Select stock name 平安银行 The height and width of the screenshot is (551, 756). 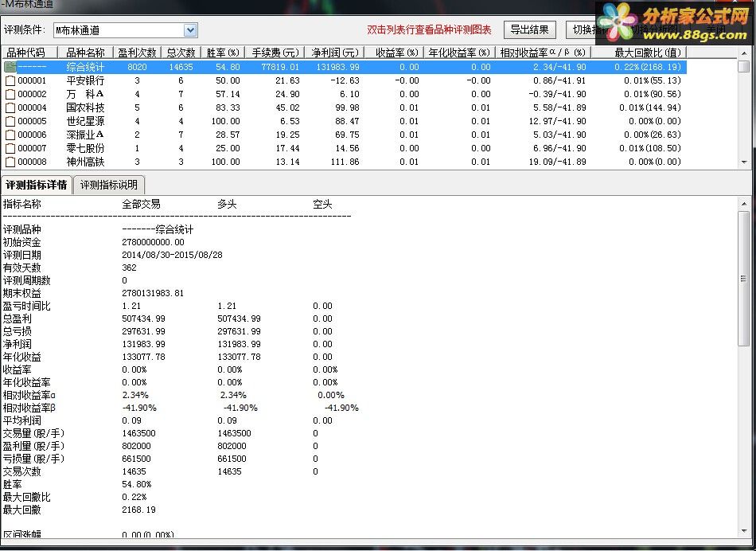tap(85, 80)
